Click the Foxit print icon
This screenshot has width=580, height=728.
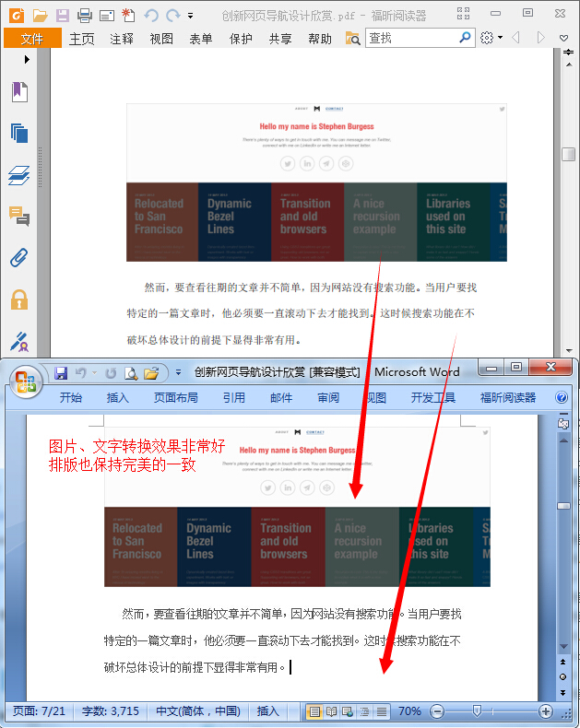point(85,15)
